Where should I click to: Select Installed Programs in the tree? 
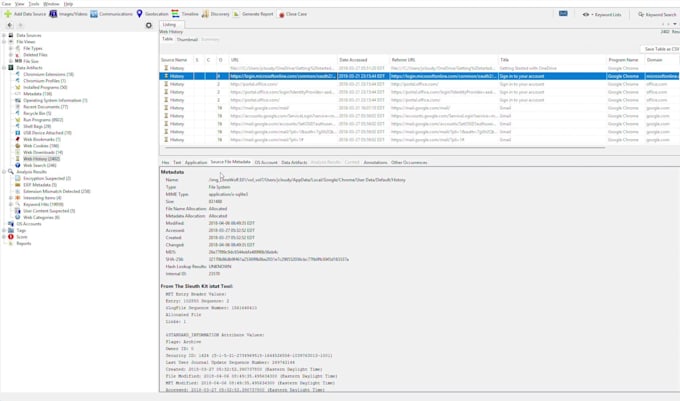45,87
